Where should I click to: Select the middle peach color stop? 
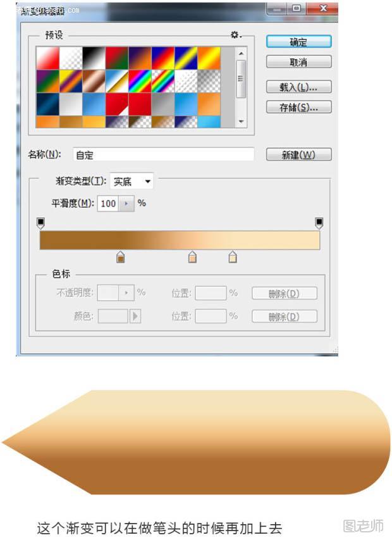pos(193,257)
